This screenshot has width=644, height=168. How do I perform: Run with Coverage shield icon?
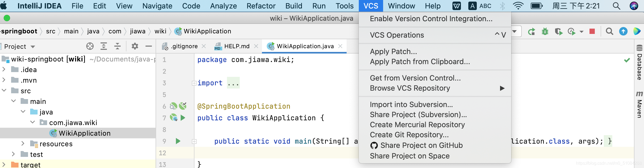(x=559, y=32)
